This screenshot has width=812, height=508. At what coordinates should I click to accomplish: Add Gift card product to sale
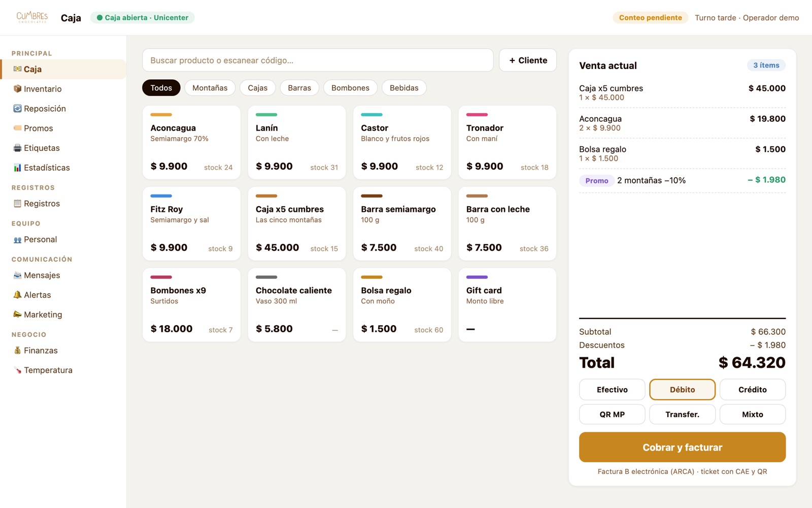[x=507, y=305]
